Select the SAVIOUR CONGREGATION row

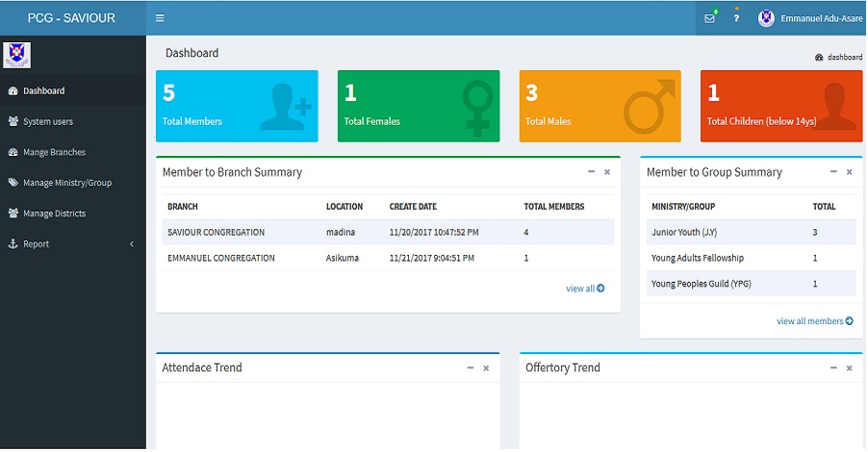point(388,232)
